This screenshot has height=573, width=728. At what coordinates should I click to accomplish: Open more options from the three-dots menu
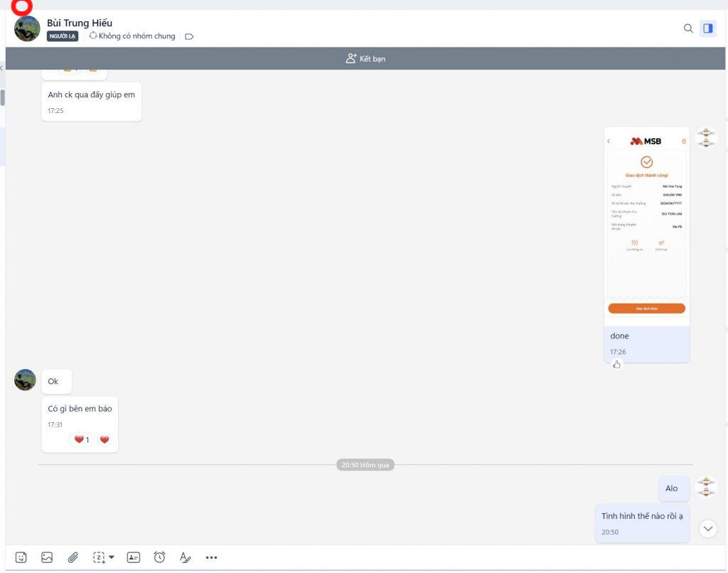click(x=211, y=557)
